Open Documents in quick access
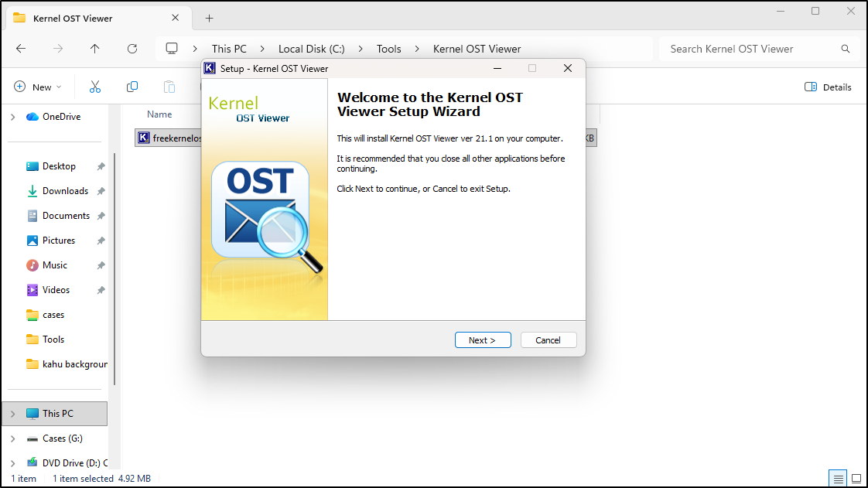Viewport: 868px width, 488px height. [x=65, y=216]
